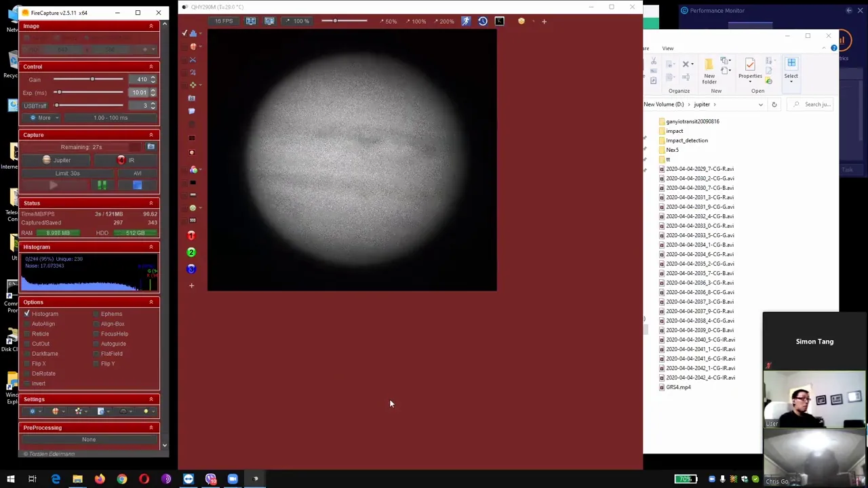Viewport: 868px width, 488px height.
Task: Click the second screen zoom icon in preview toolbar
Action: [269, 21]
